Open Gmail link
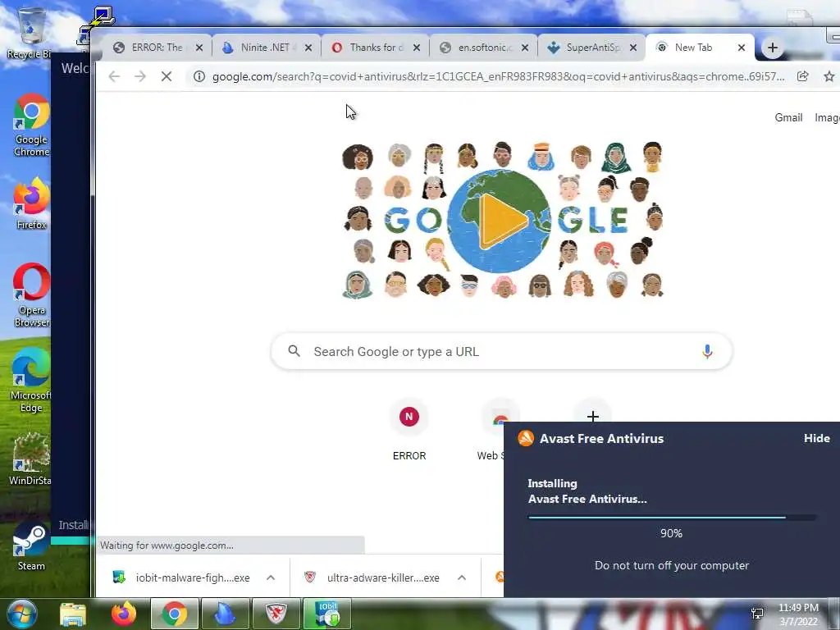This screenshot has height=630, width=840. tap(788, 117)
